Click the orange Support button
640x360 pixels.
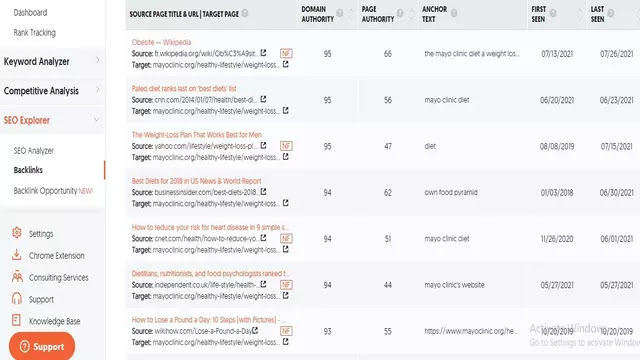click(x=42, y=346)
